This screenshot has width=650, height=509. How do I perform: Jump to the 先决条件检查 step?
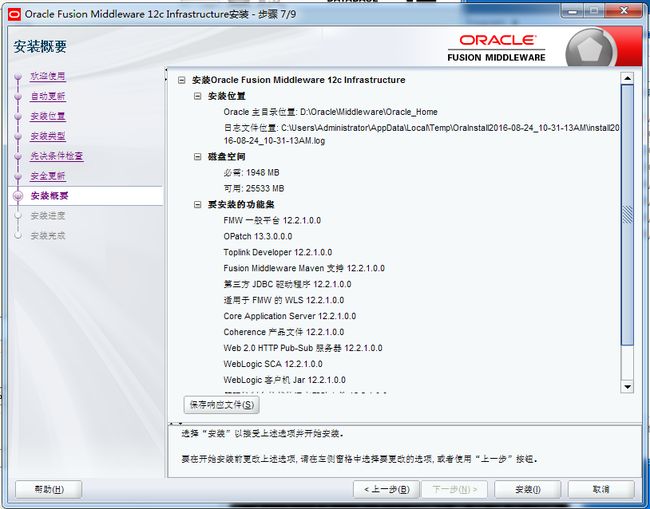tap(57, 156)
